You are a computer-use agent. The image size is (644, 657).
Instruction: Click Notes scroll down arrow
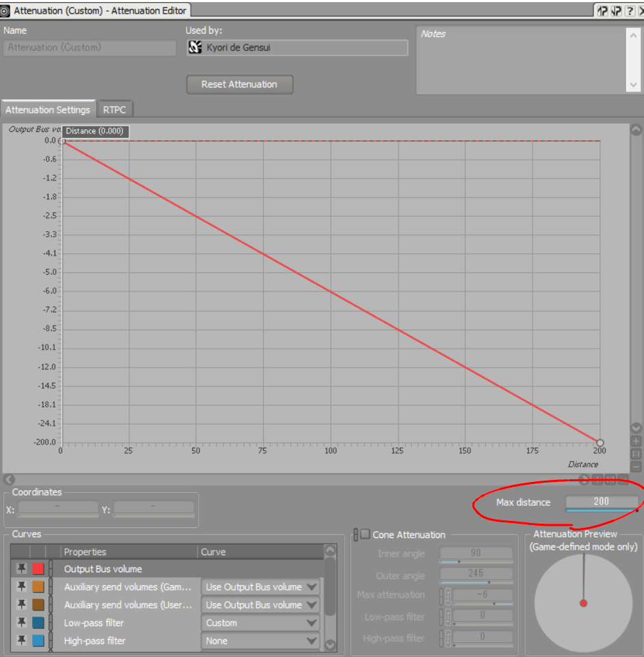coord(633,85)
